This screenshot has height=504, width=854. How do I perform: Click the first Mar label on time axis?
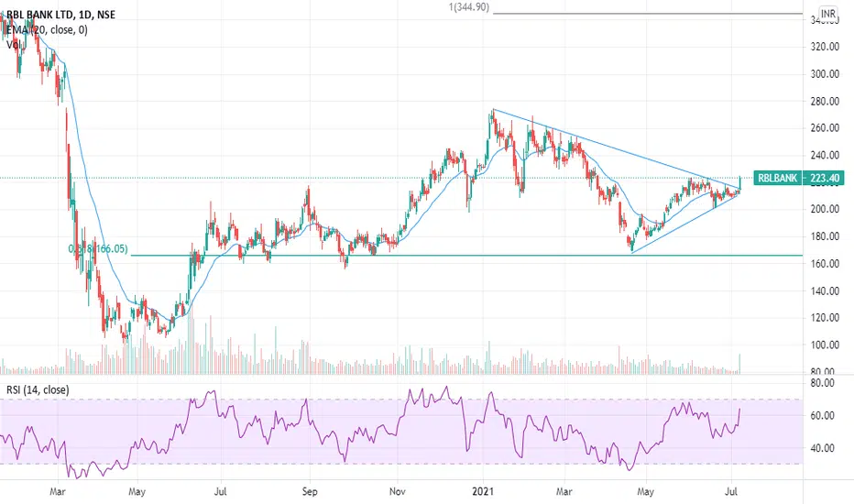click(57, 491)
